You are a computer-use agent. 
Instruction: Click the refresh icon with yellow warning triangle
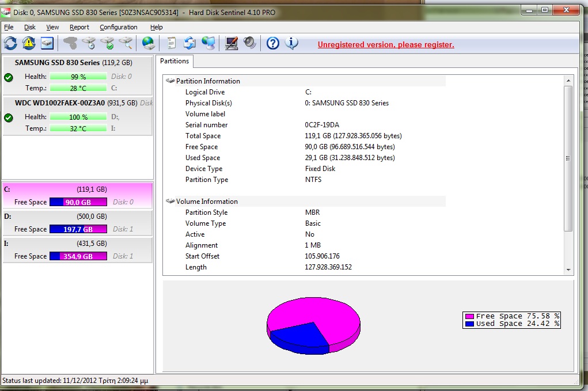tap(28, 44)
